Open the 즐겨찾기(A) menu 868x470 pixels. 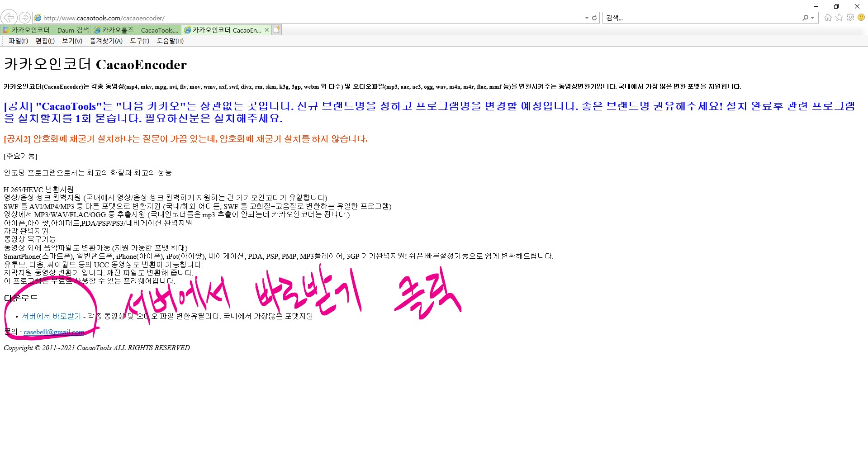pos(106,41)
